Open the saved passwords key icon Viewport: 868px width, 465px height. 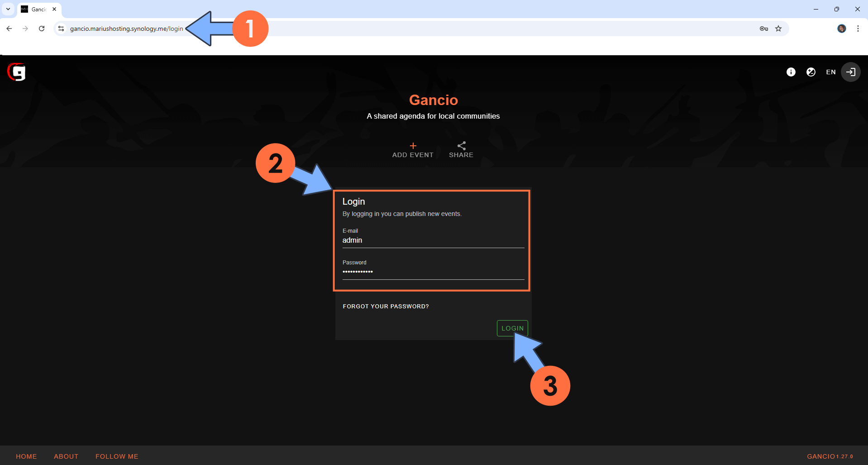764,29
